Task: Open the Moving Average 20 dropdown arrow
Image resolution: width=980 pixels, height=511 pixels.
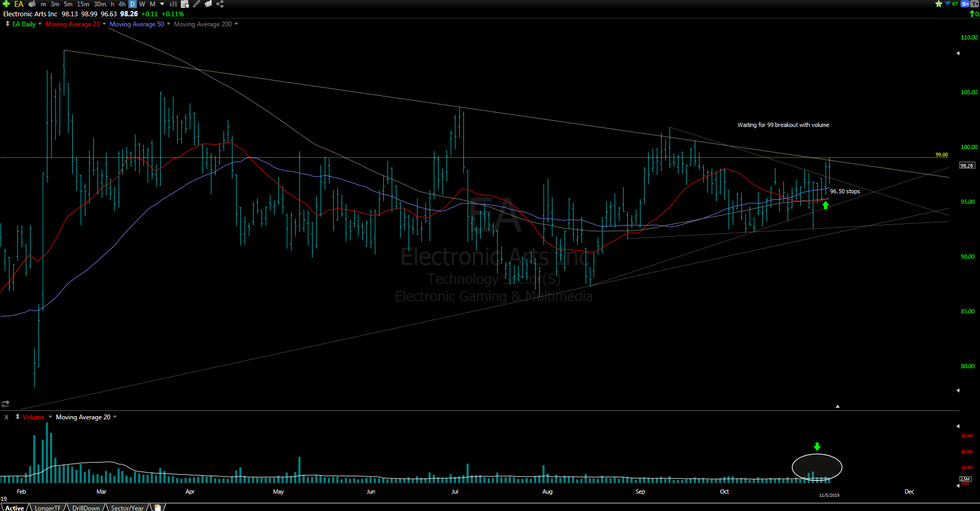Action: pos(115,417)
